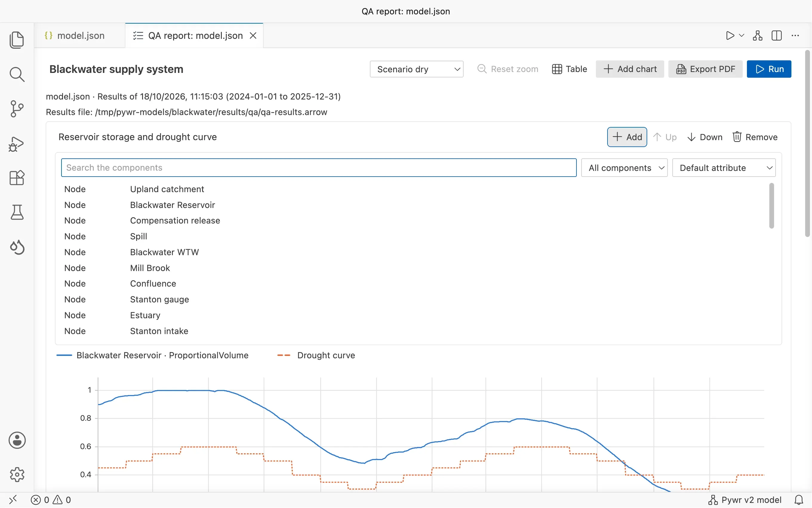This screenshot has height=508, width=812.
Task: Open the Search view in activity bar
Action: (17, 74)
